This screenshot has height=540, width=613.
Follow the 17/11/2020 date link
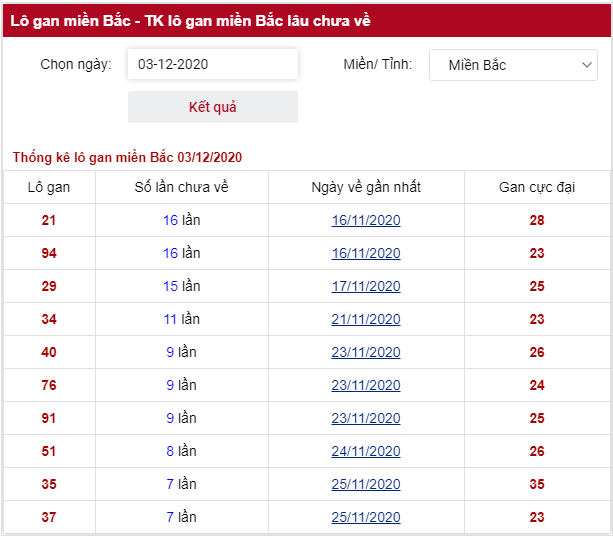click(x=366, y=286)
